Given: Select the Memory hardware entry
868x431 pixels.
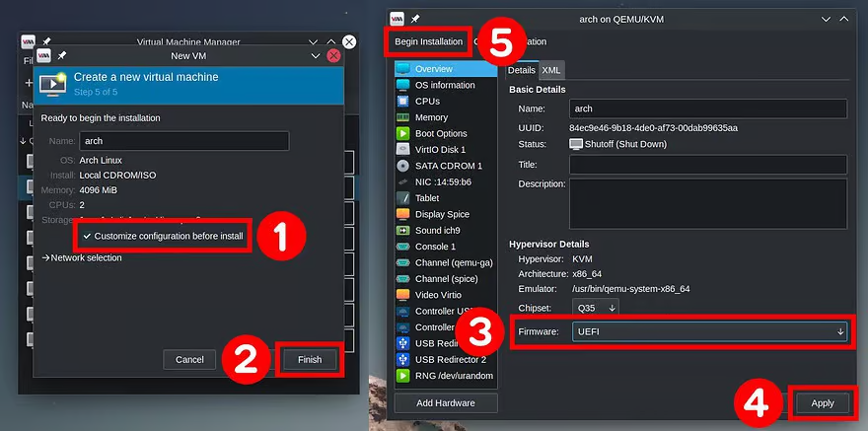Looking at the screenshot, I should [446, 117].
